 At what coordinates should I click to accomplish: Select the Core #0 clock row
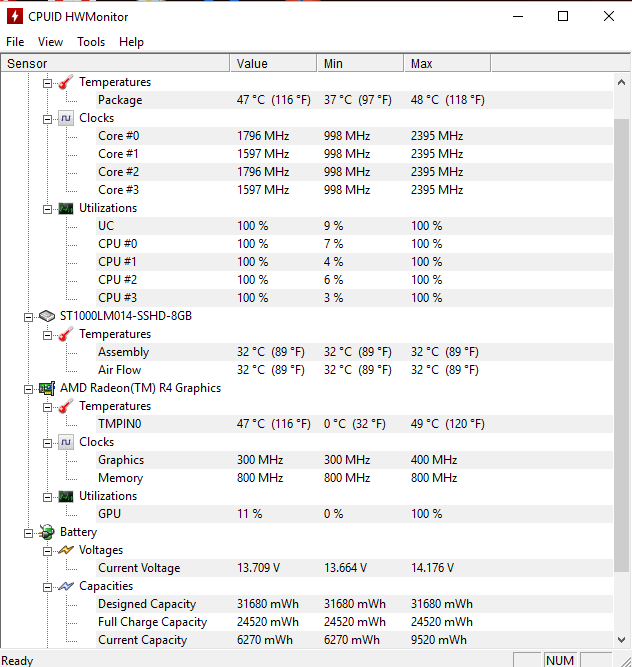[x=354, y=136]
